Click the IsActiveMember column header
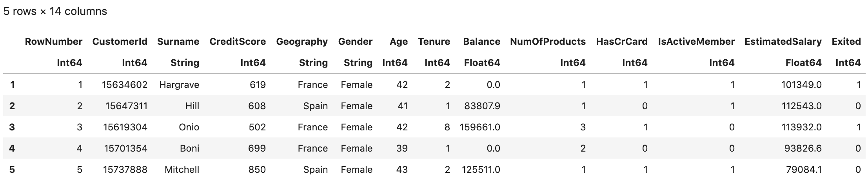 point(696,42)
